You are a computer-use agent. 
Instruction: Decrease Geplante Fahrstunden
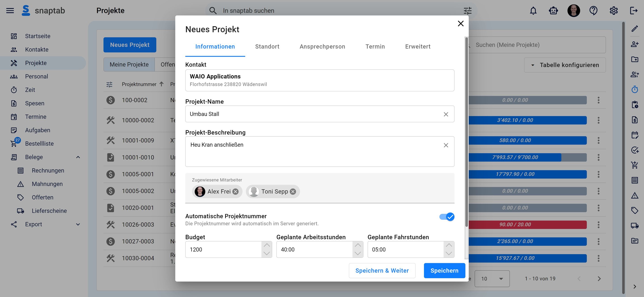tap(449, 253)
